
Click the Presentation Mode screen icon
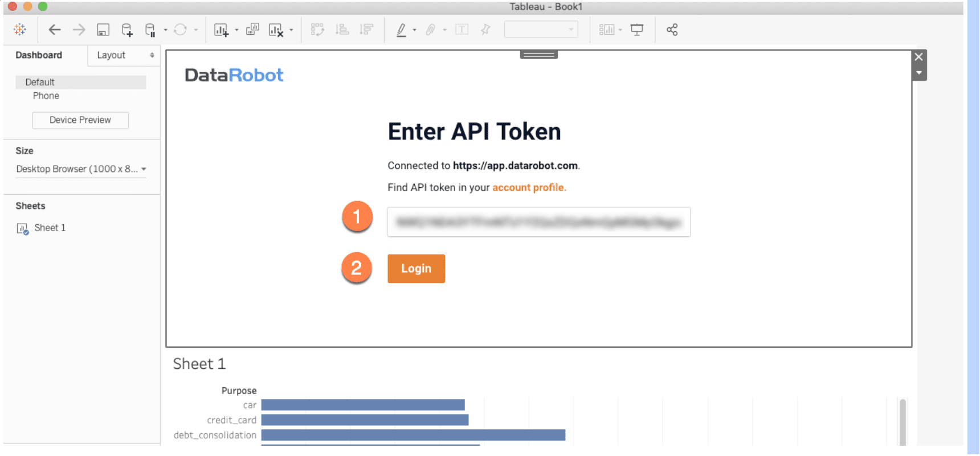[637, 30]
